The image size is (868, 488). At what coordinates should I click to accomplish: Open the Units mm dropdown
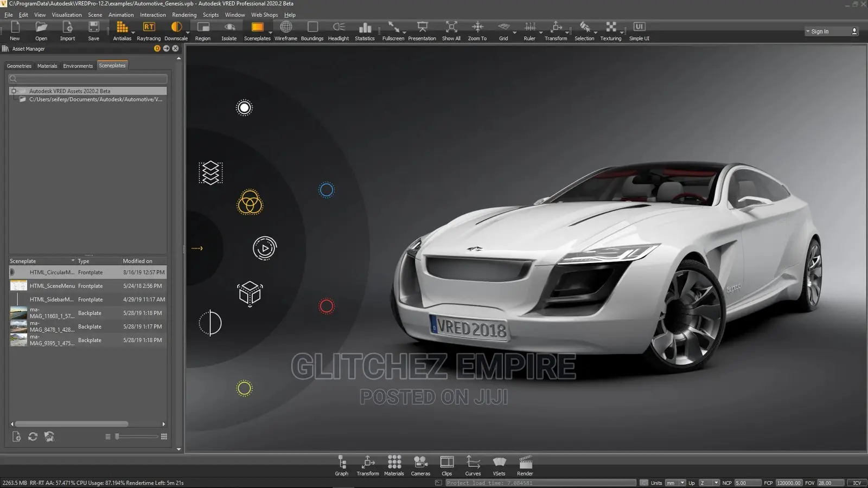tap(675, 483)
